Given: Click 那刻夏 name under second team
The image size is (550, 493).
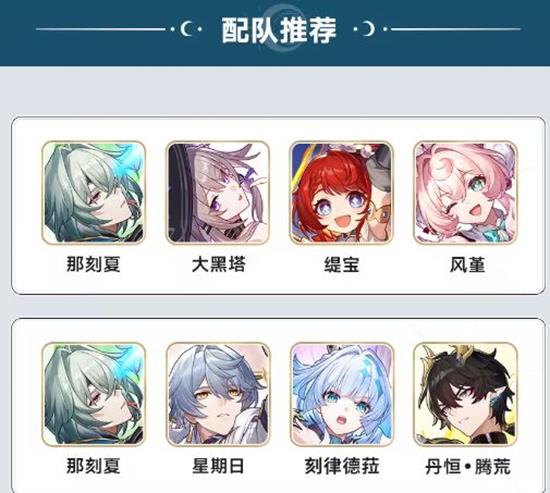Looking at the screenshot, I should 93,466.
